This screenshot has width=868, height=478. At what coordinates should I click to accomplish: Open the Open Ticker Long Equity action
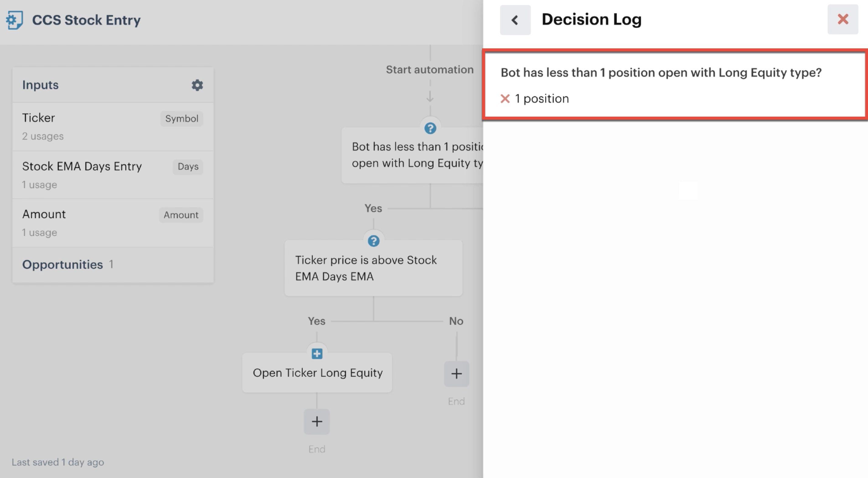tap(317, 373)
